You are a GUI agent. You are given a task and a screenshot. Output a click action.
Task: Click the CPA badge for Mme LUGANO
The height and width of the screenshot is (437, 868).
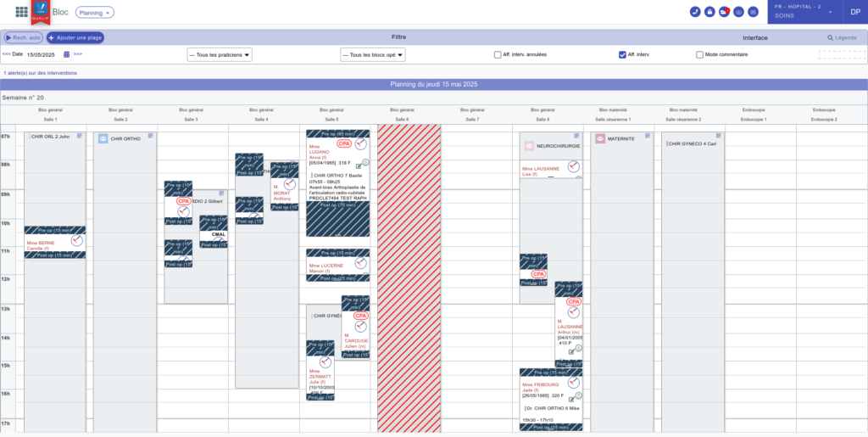(x=343, y=143)
